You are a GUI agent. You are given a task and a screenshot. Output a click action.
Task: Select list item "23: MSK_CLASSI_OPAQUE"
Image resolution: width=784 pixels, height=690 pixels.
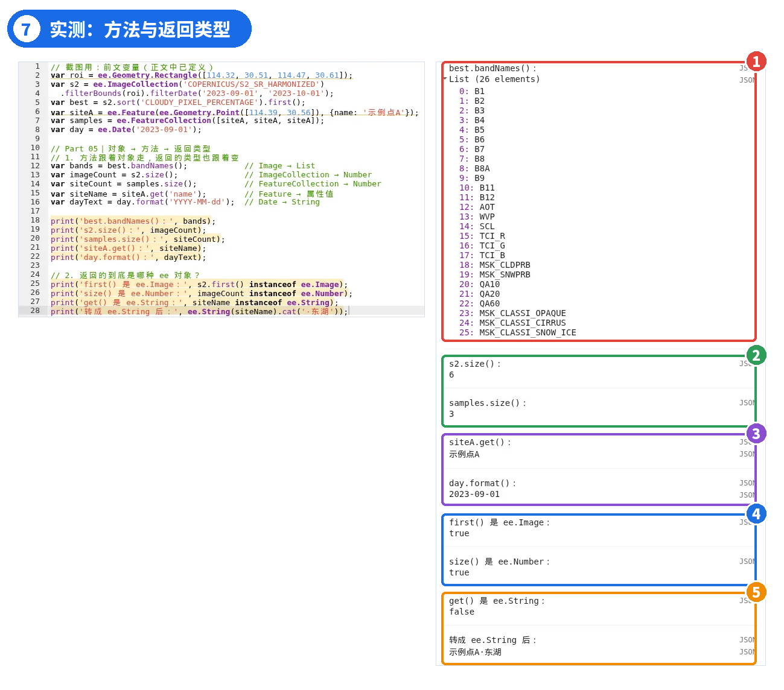(x=512, y=314)
